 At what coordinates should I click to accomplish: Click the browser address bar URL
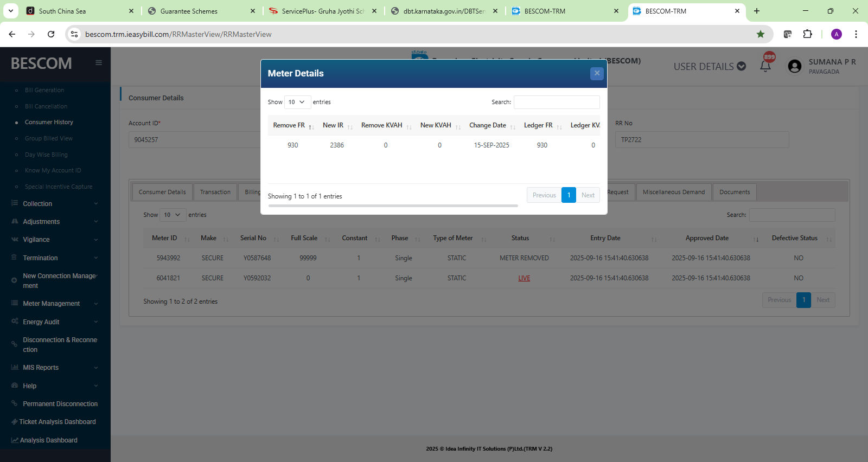pos(178,34)
